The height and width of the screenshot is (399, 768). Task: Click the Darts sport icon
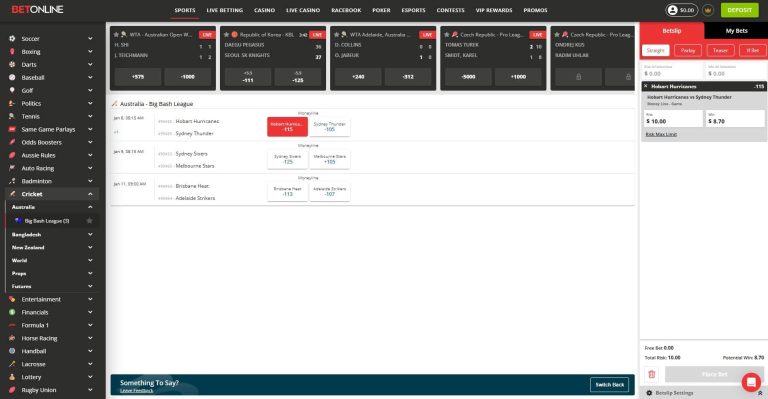12,64
